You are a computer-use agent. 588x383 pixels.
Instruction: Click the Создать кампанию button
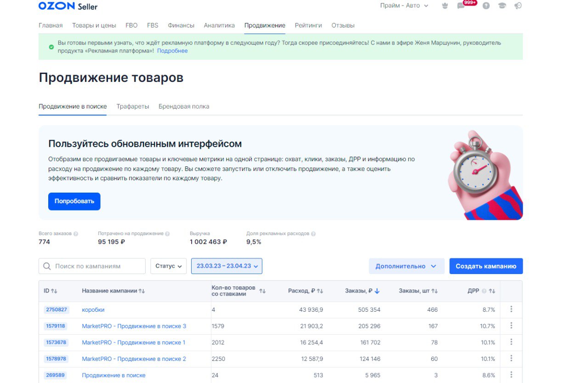tap(486, 266)
